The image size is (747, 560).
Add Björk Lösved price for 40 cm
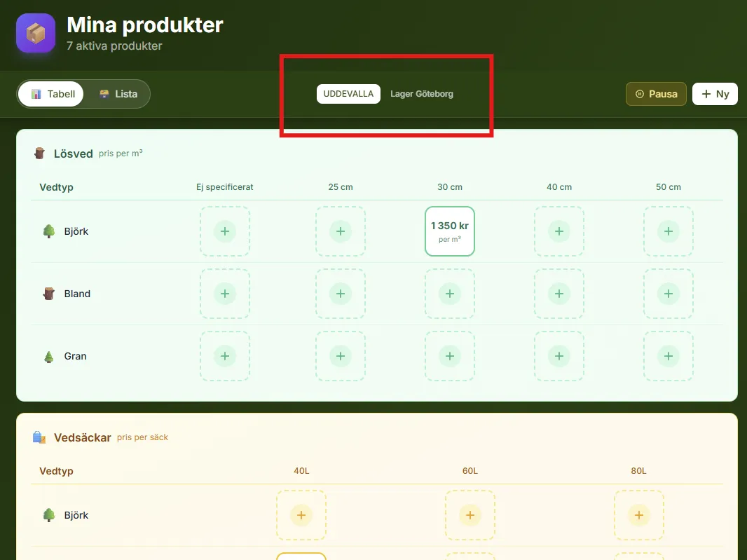559,231
